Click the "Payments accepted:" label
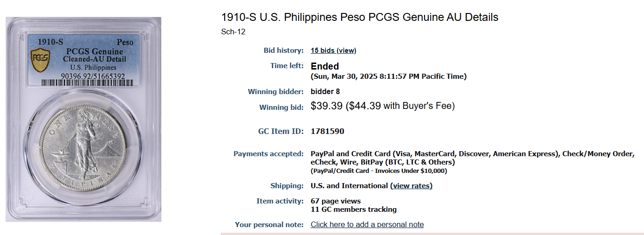The width and height of the screenshot is (644, 235). click(269, 154)
